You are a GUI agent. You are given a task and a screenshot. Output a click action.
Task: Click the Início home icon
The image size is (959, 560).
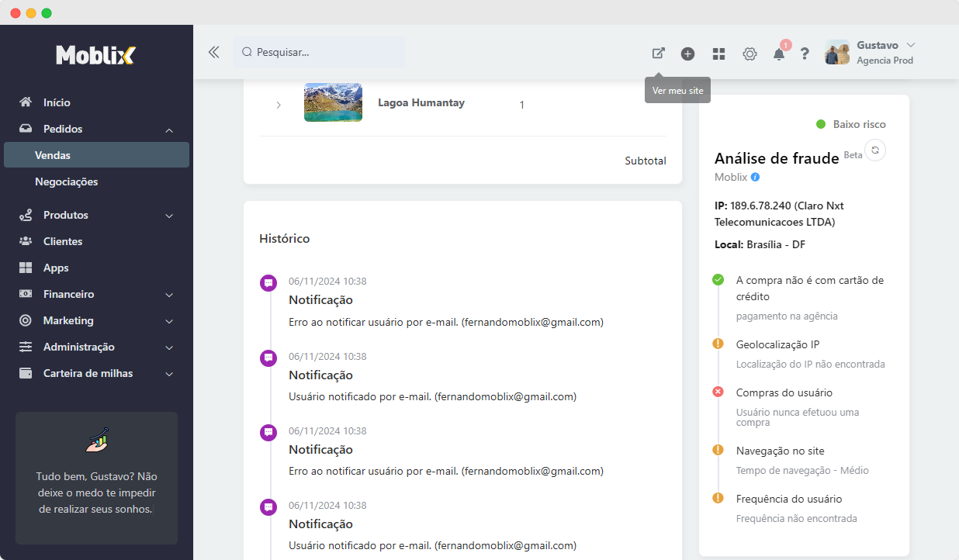click(26, 102)
